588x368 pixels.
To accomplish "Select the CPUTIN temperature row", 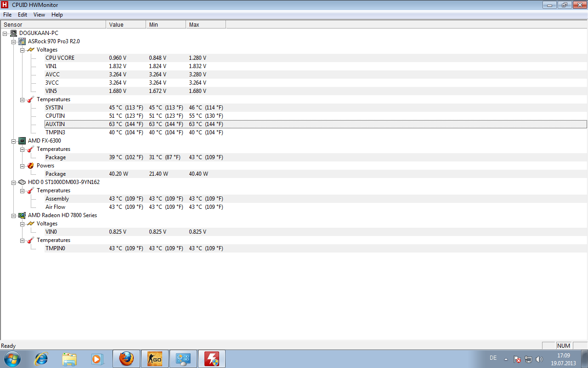I will coord(316,116).
